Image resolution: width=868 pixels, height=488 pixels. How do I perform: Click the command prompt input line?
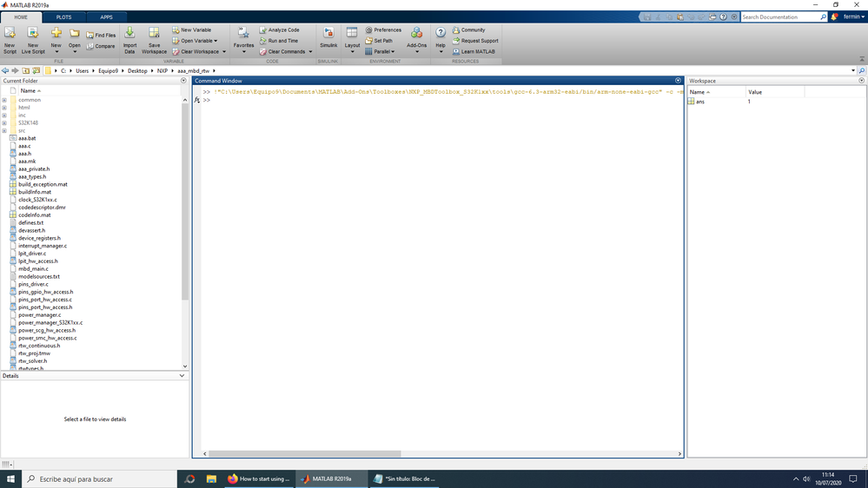[x=443, y=100]
